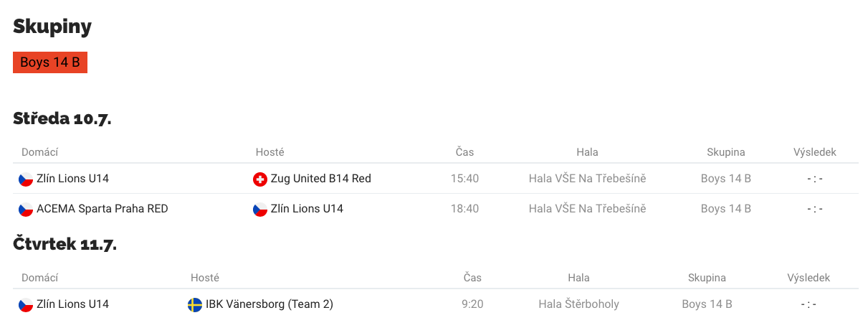Click the Čas column header on Čtvrtek table
Screen dimensions: 868x328
tap(472, 278)
